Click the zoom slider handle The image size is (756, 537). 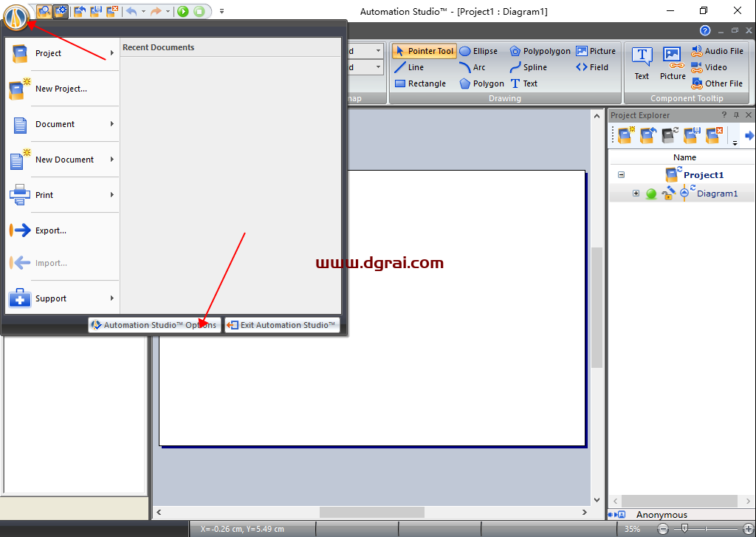click(x=684, y=529)
